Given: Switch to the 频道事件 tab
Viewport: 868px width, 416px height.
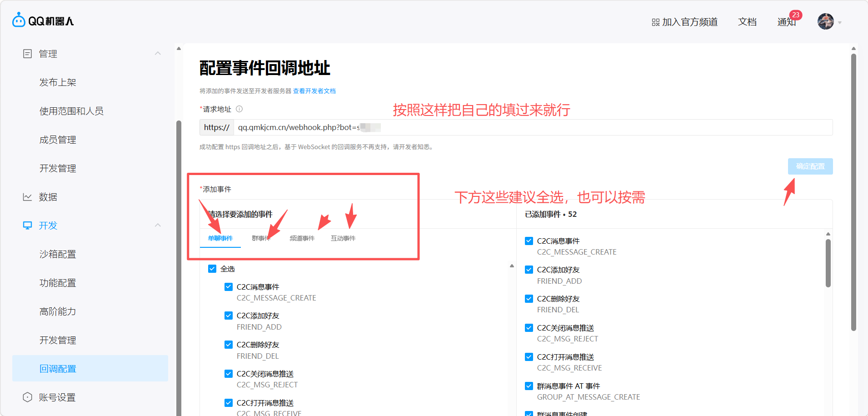Looking at the screenshot, I should coord(302,238).
